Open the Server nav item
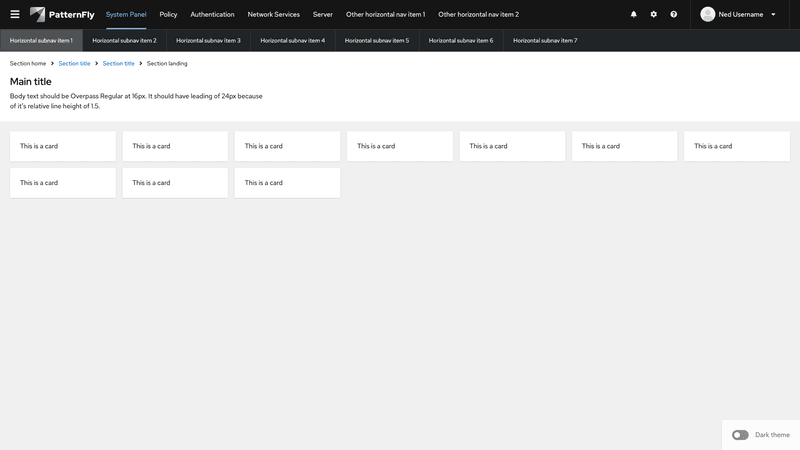The width and height of the screenshot is (800, 450). (x=322, y=15)
